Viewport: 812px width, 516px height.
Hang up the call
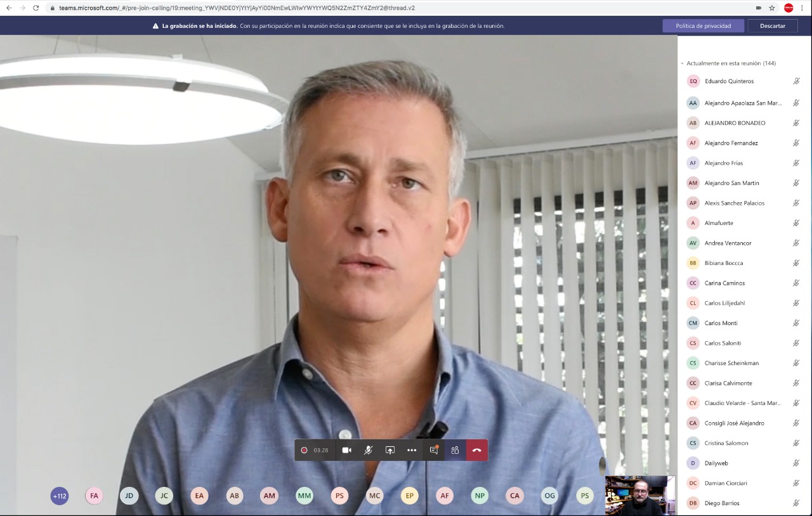click(477, 450)
